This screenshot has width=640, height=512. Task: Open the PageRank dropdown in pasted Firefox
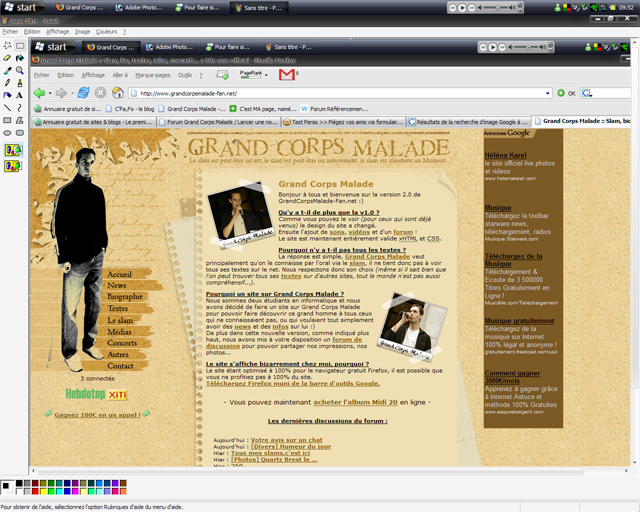[x=266, y=75]
